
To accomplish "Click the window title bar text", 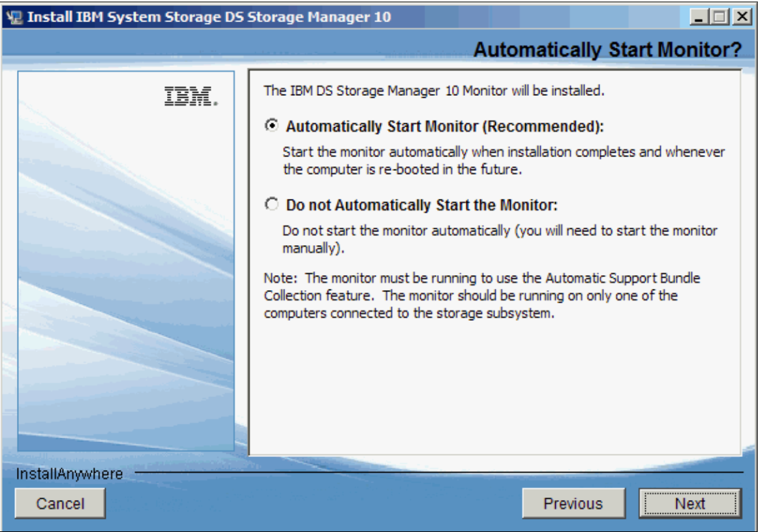I will coord(209,17).
